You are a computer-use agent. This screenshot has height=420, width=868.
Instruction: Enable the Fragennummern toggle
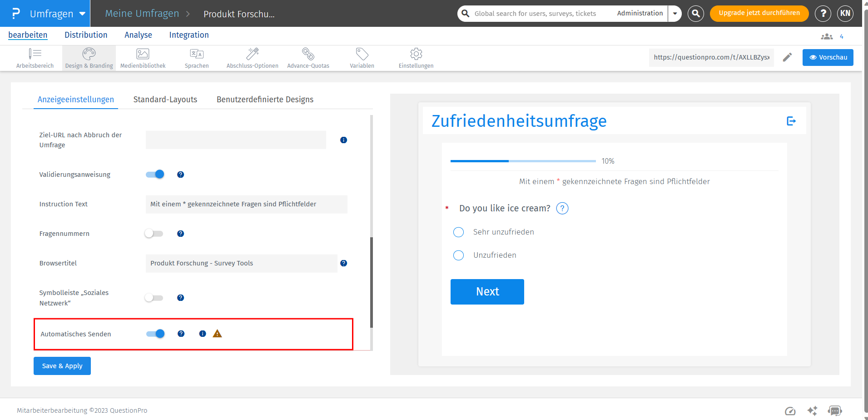coord(154,234)
